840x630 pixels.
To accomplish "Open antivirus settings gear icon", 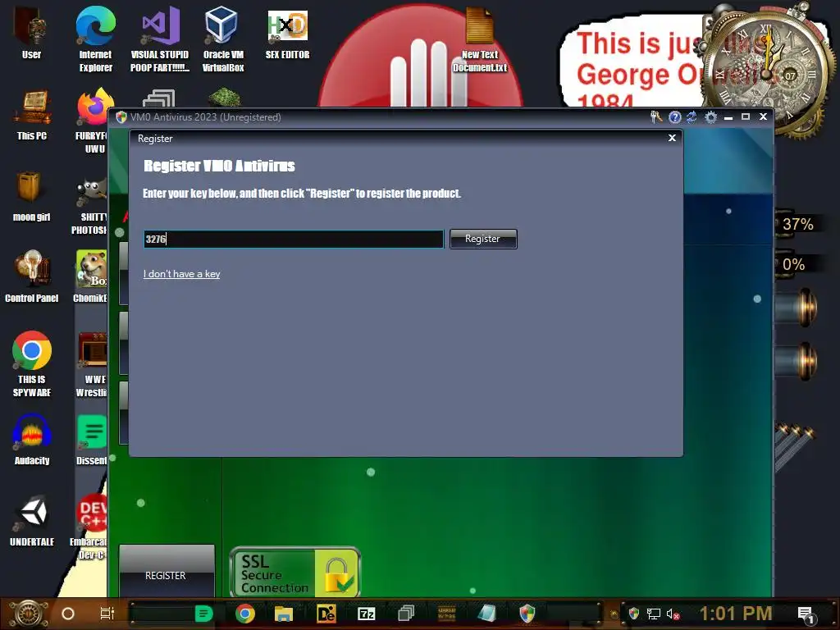I will pyautogui.click(x=711, y=116).
